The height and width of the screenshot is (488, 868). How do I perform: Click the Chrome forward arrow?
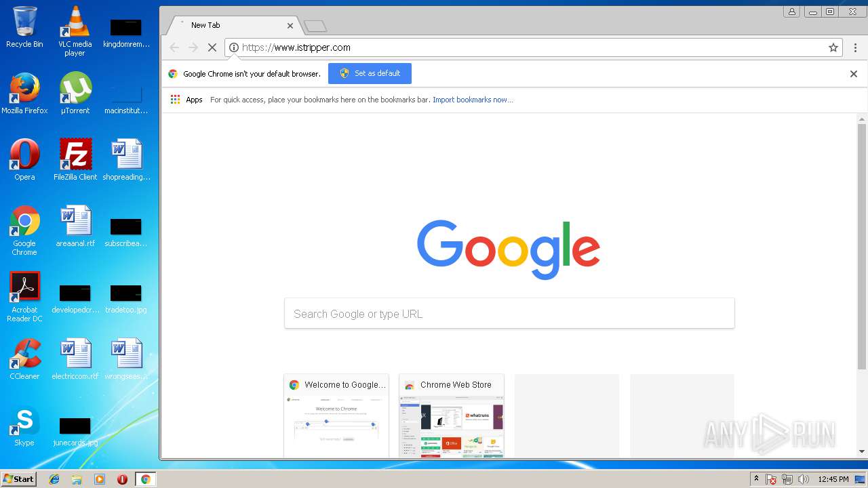tap(193, 47)
